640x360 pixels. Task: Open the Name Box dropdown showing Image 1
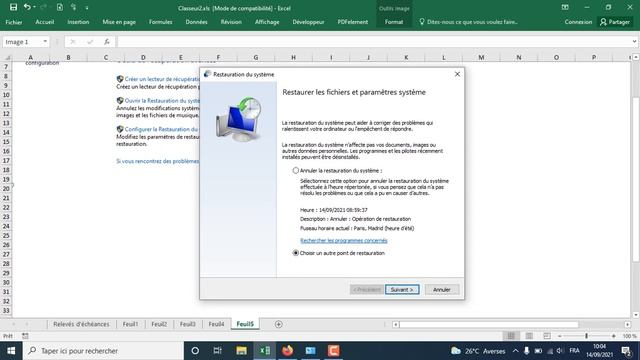point(45,42)
